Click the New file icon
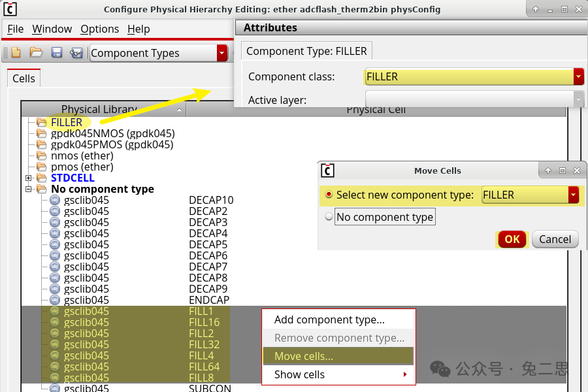This screenshot has width=588, height=392. coord(15,52)
